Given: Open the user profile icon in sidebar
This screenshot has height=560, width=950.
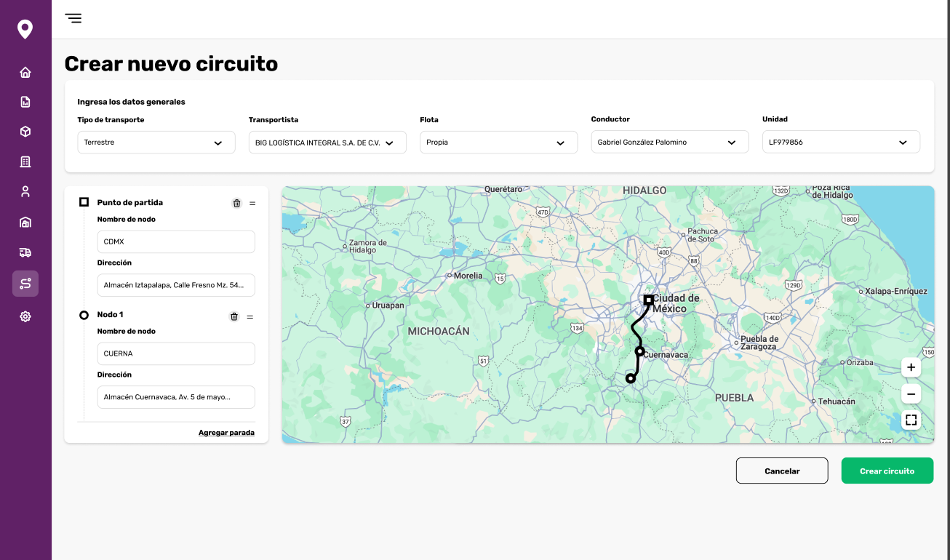Looking at the screenshot, I should [x=25, y=192].
